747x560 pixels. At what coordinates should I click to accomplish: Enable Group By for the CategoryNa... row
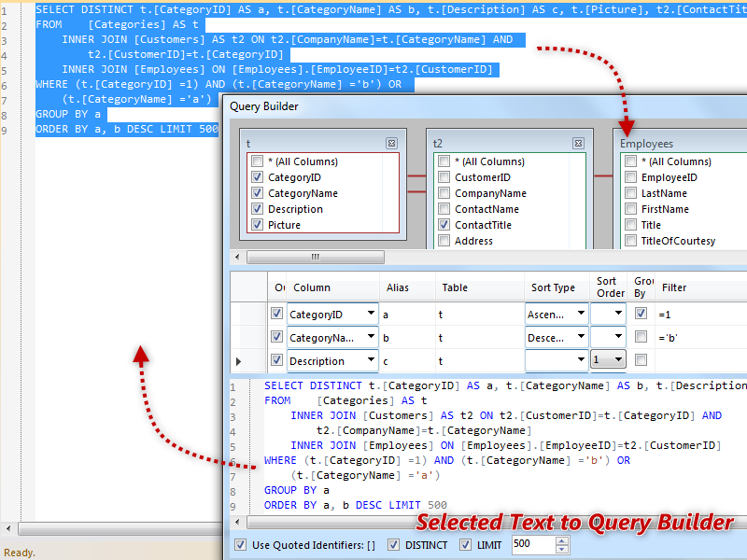coord(641,337)
